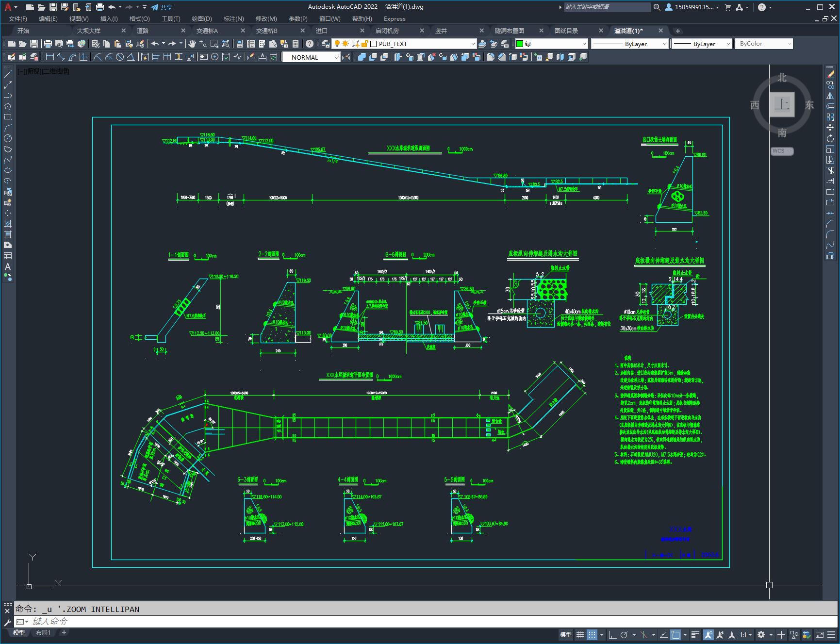Image resolution: width=840 pixels, height=644 pixels.
Task: Open the lineweight ByLayer dropdown
Action: click(701, 44)
